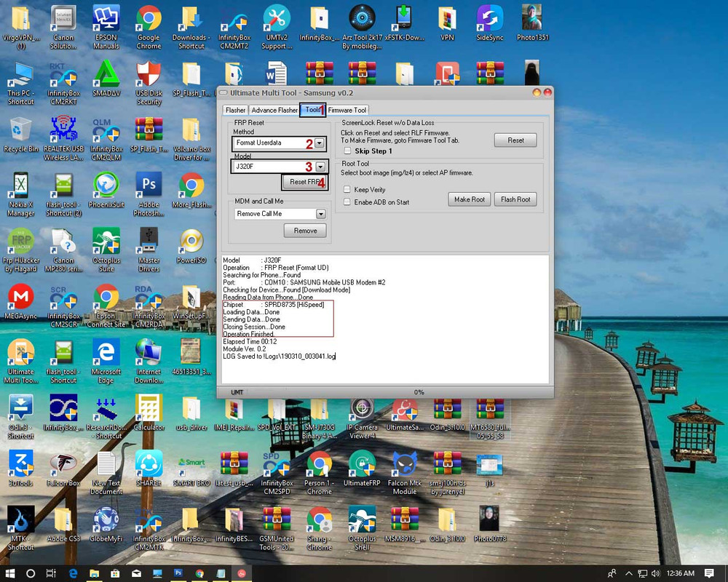
Task: Open the Windows Start menu
Action: pyautogui.click(x=9, y=573)
